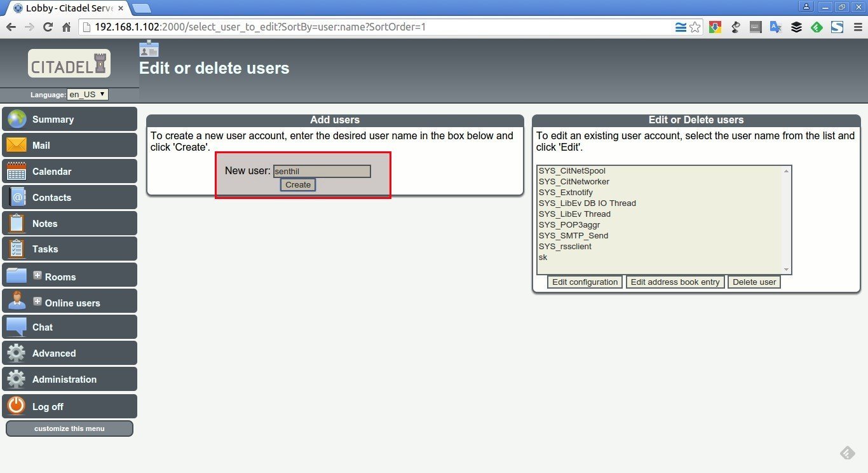Open the Summary menu item
868x473 pixels.
[69, 120]
